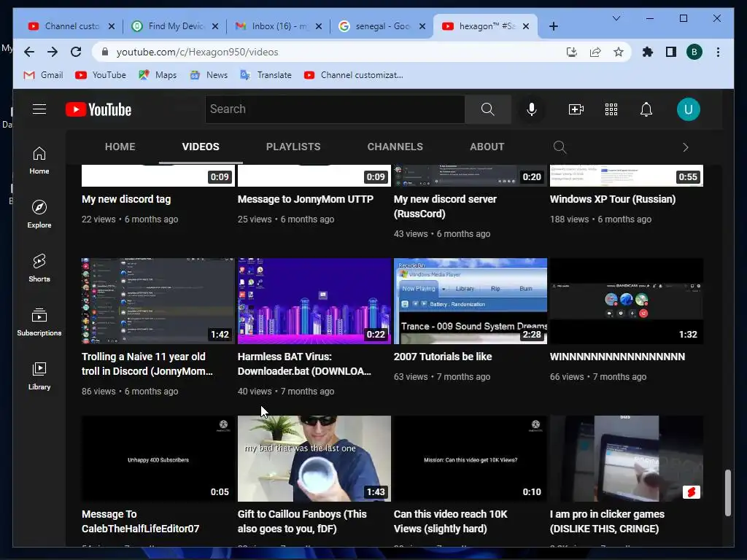Open the Create video camera icon
Image resolution: width=747 pixels, height=560 pixels.
576,109
